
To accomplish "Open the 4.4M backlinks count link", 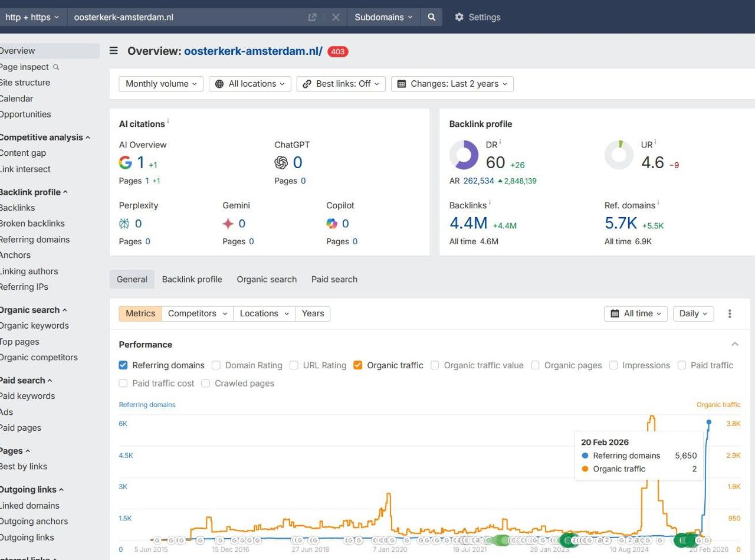I will click(x=468, y=223).
